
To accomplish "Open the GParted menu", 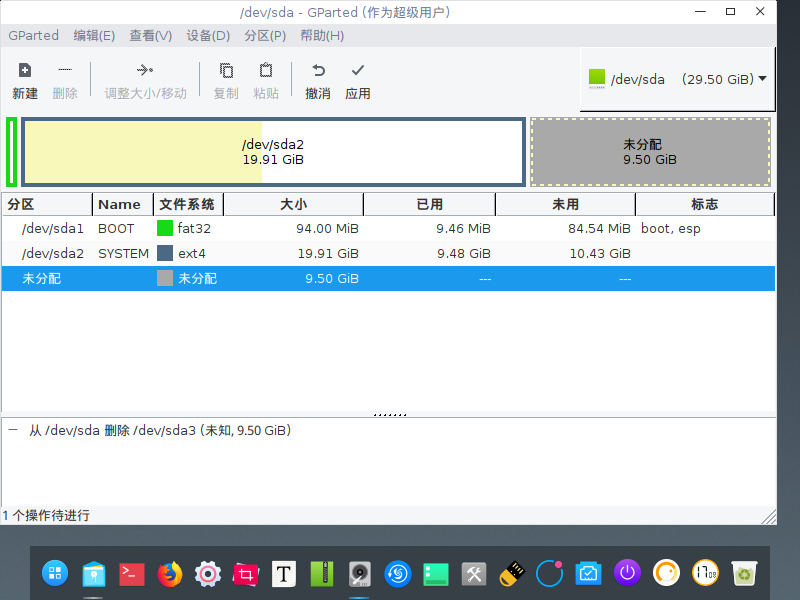I will pos(33,35).
